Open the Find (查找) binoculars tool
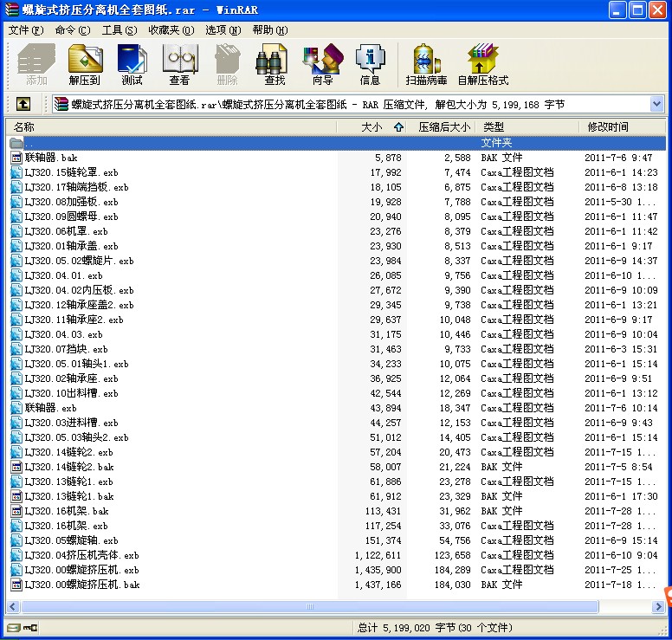This screenshot has width=672, height=640. pyautogui.click(x=275, y=65)
